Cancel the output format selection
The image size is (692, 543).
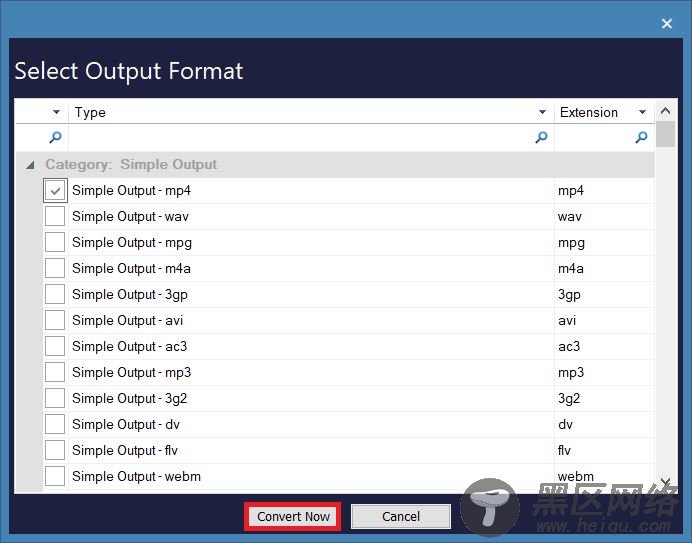pyautogui.click(x=401, y=516)
